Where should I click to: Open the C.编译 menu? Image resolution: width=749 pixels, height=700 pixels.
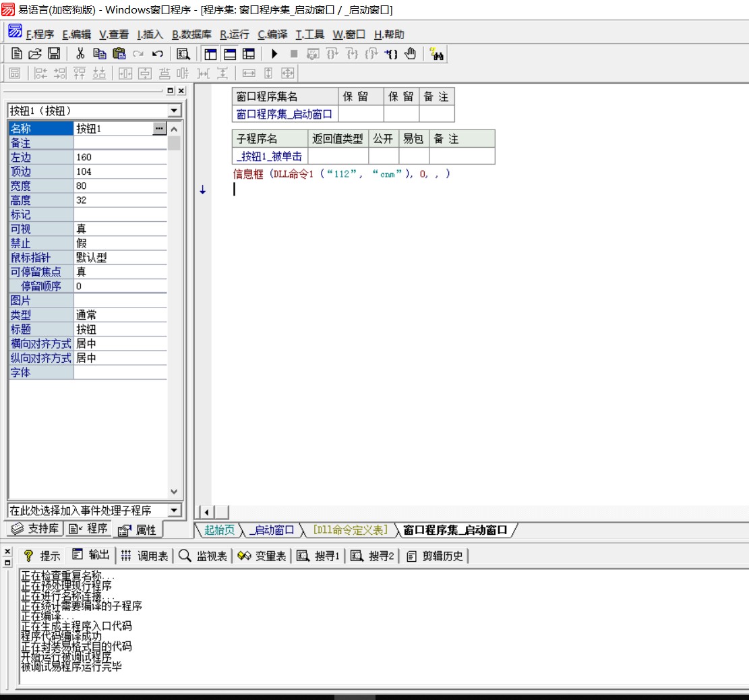coord(272,34)
